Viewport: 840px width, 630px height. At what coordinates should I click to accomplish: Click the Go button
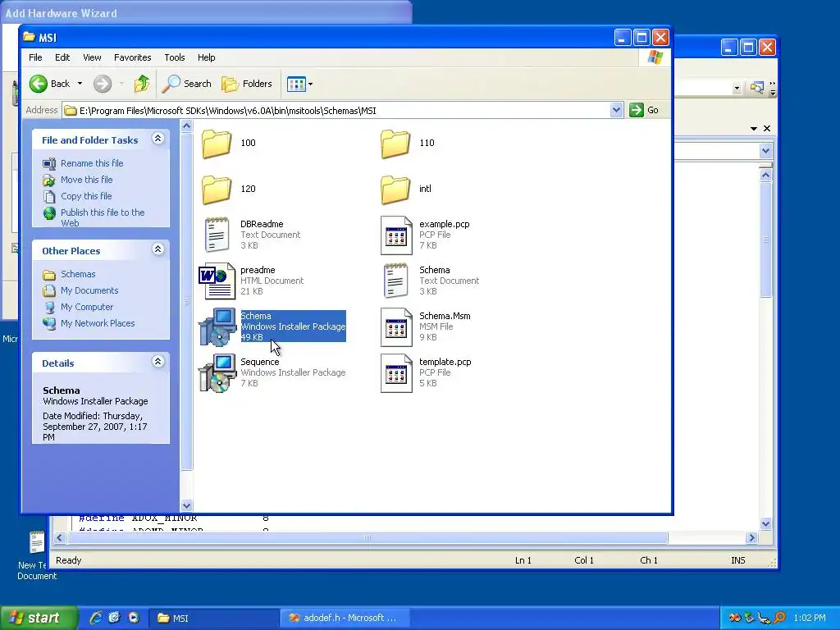[645, 111]
